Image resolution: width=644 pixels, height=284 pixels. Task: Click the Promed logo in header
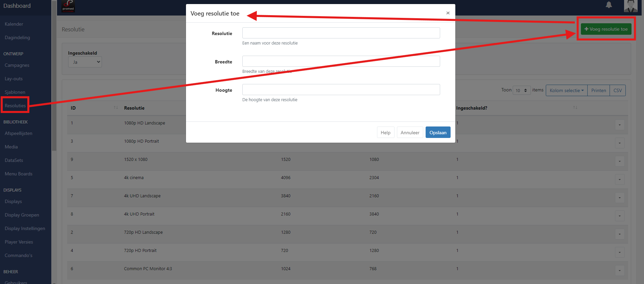tap(68, 6)
